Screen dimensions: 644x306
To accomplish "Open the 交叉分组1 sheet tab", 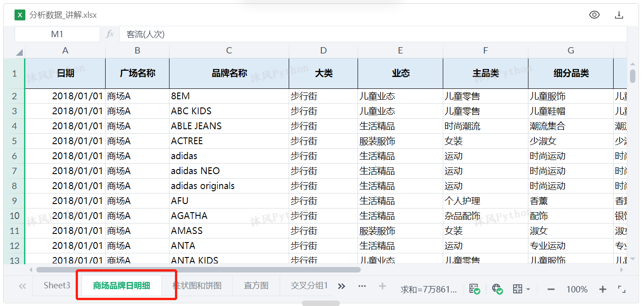I will pyautogui.click(x=309, y=286).
